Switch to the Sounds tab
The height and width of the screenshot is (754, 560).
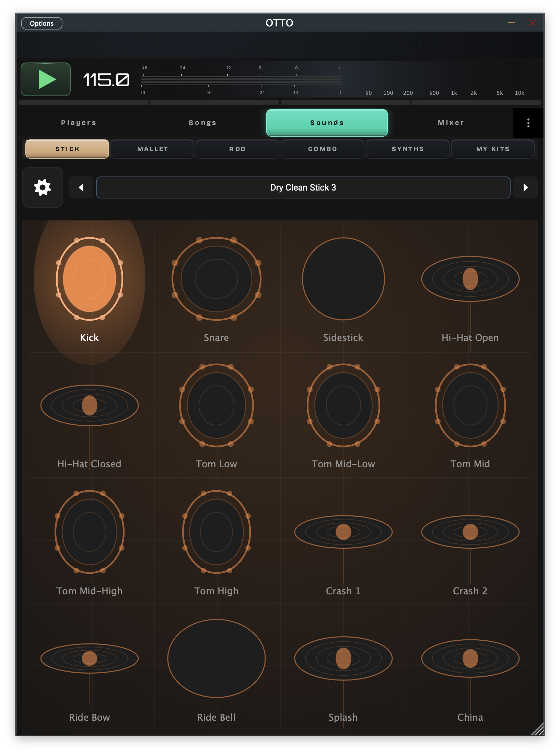click(327, 123)
